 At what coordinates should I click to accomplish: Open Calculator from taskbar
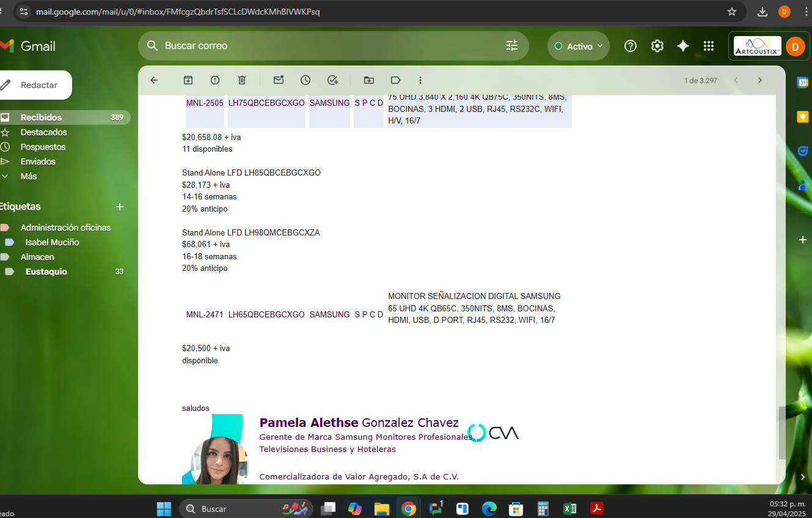coord(543,508)
